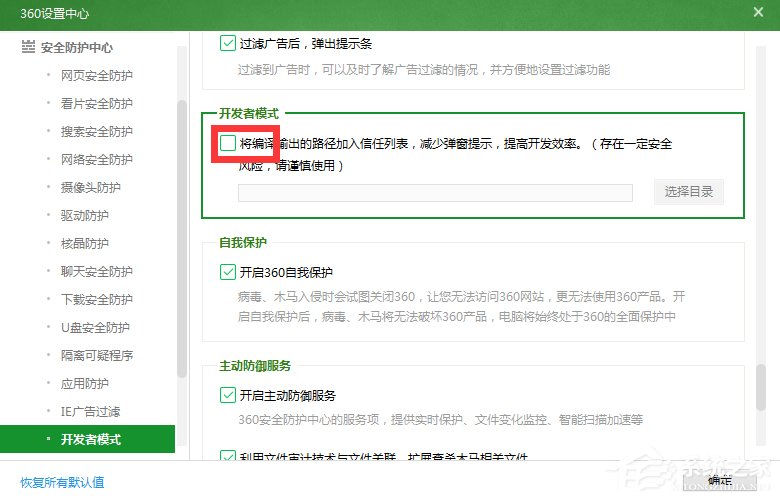Click the developer mode path input field
The width and height of the screenshot is (780, 500).
click(435, 193)
